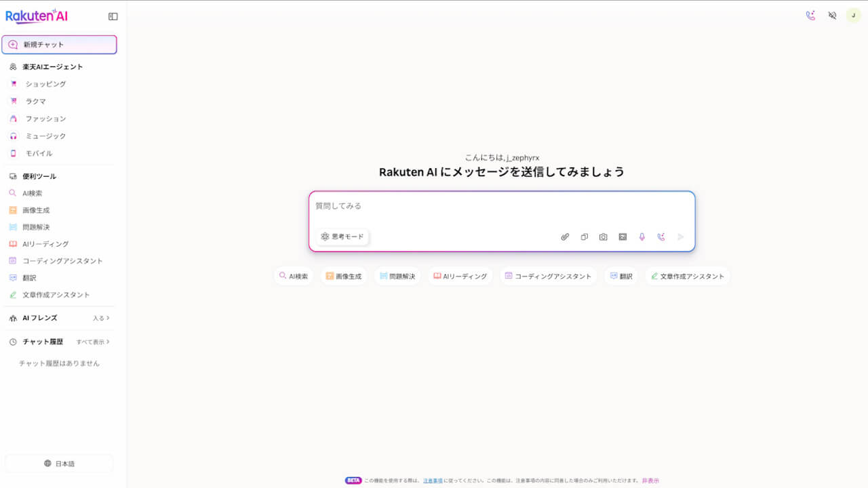This screenshot has height=488, width=868.
Task: Select 問題解決 in the sidebar tools
Action: (35, 227)
